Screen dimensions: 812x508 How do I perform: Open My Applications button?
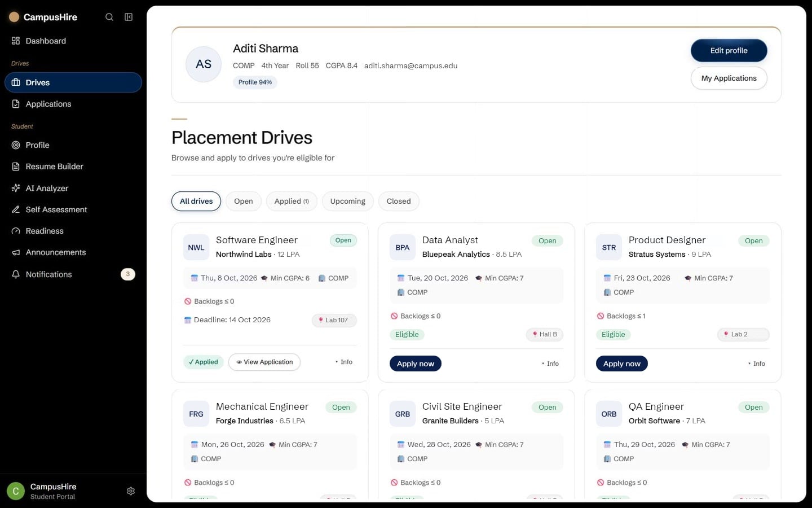click(x=729, y=78)
